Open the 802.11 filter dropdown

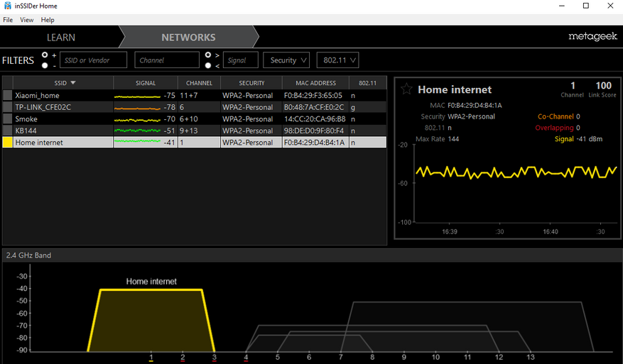point(337,60)
